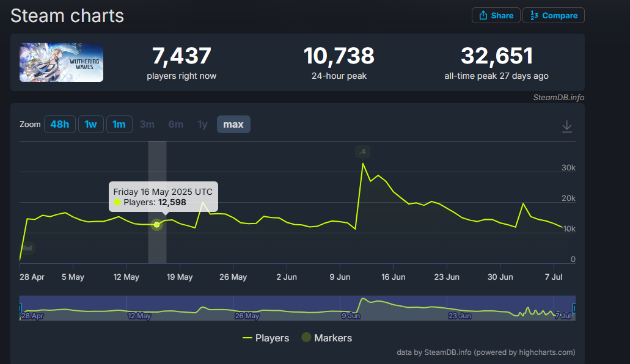Click the Steam charts heading

pos(67,16)
